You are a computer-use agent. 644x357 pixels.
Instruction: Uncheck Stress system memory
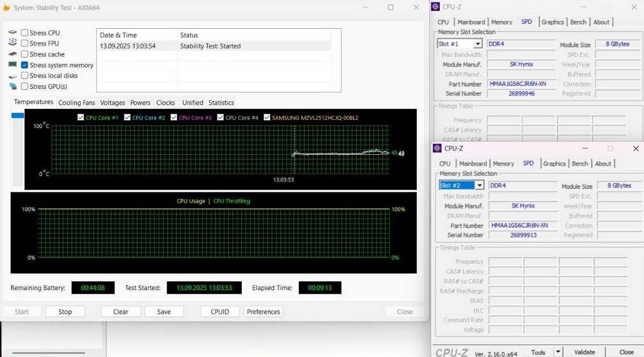click(x=25, y=65)
